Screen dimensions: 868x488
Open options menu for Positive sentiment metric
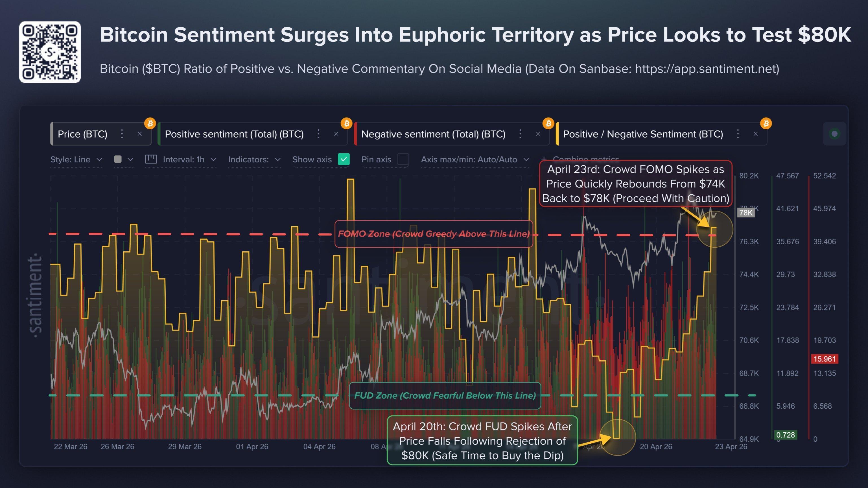318,134
